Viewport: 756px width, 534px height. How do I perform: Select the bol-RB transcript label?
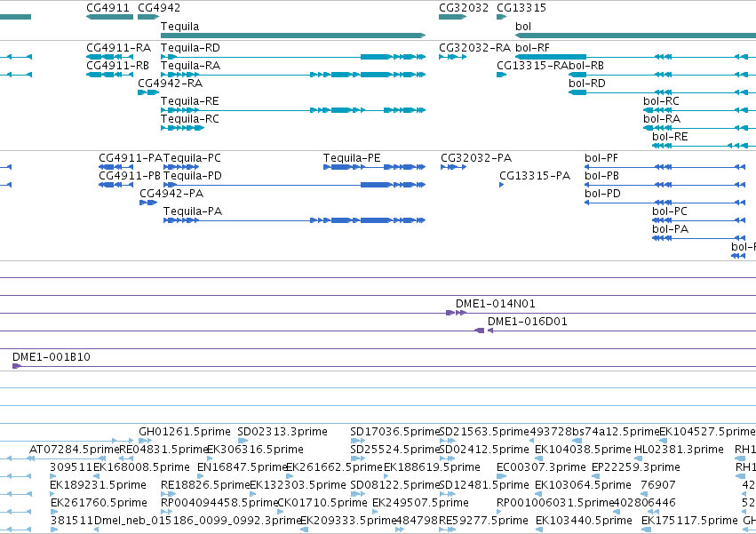(586, 66)
